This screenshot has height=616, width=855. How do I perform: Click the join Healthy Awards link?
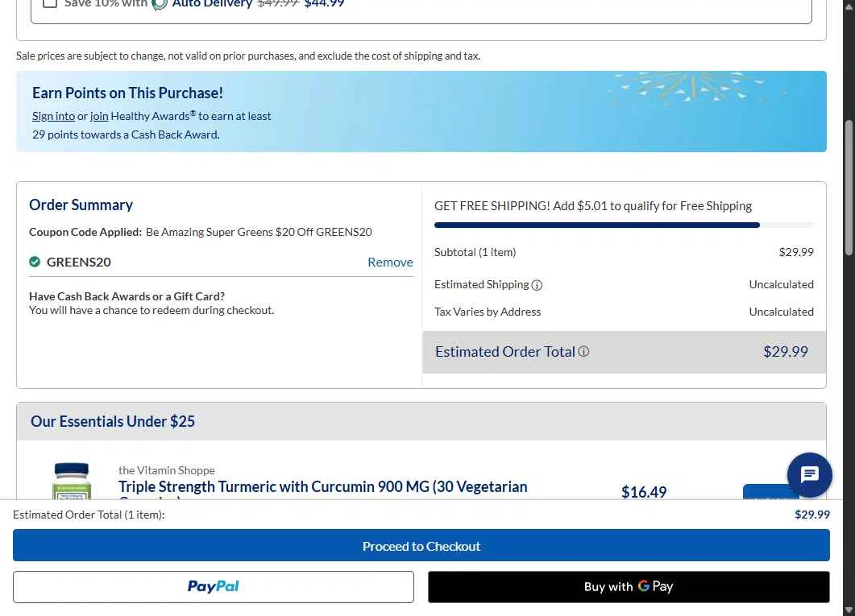tap(99, 116)
